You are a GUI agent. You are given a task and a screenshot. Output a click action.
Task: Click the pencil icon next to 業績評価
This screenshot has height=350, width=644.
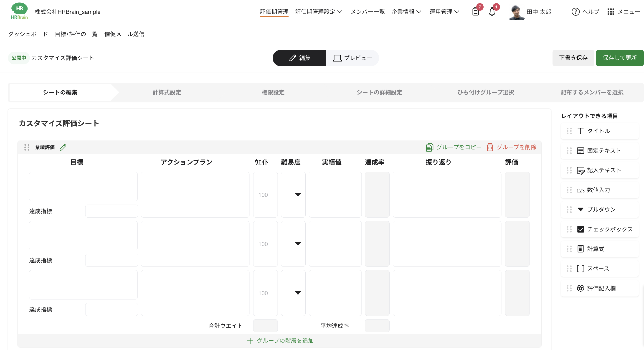pyautogui.click(x=63, y=147)
